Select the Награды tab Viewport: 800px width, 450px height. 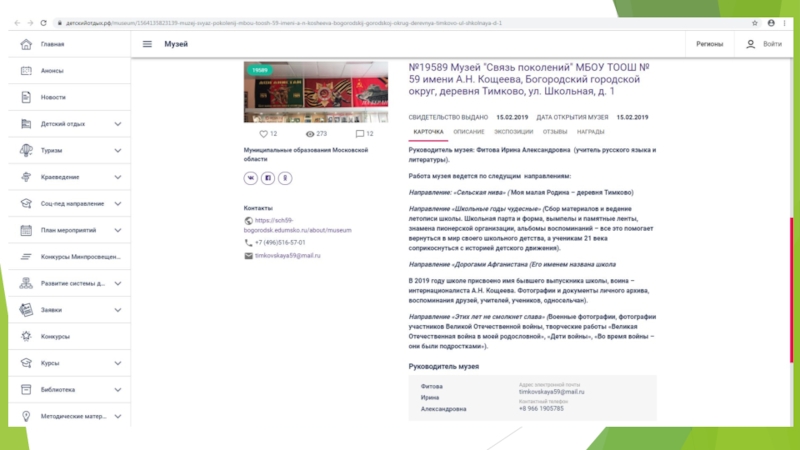(590, 132)
